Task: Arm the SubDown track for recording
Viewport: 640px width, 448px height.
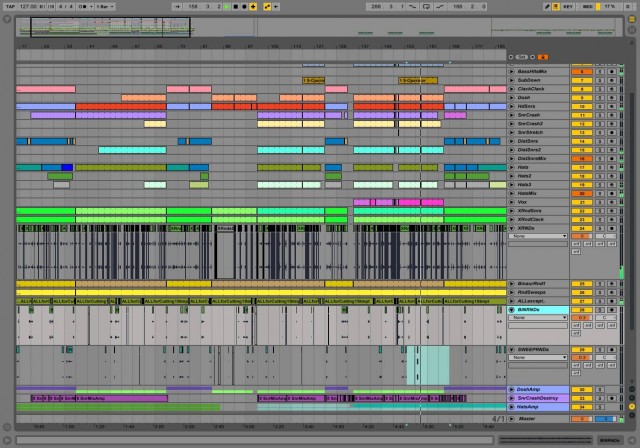Action: tap(611, 80)
